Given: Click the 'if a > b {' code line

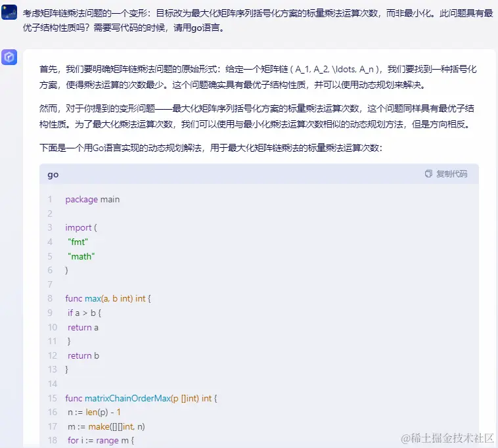Looking at the screenshot, I should point(85,313).
